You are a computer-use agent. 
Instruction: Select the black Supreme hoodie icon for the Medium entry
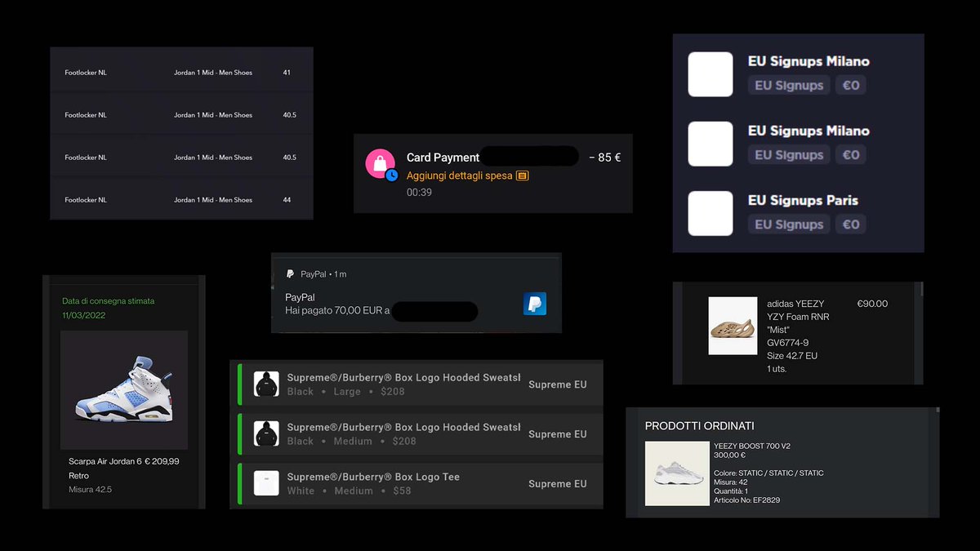(265, 433)
